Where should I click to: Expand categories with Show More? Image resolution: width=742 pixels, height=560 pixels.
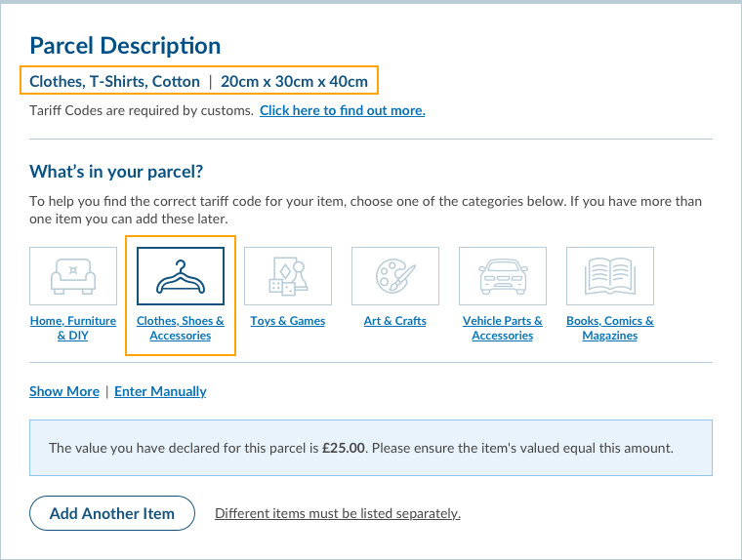coord(64,391)
